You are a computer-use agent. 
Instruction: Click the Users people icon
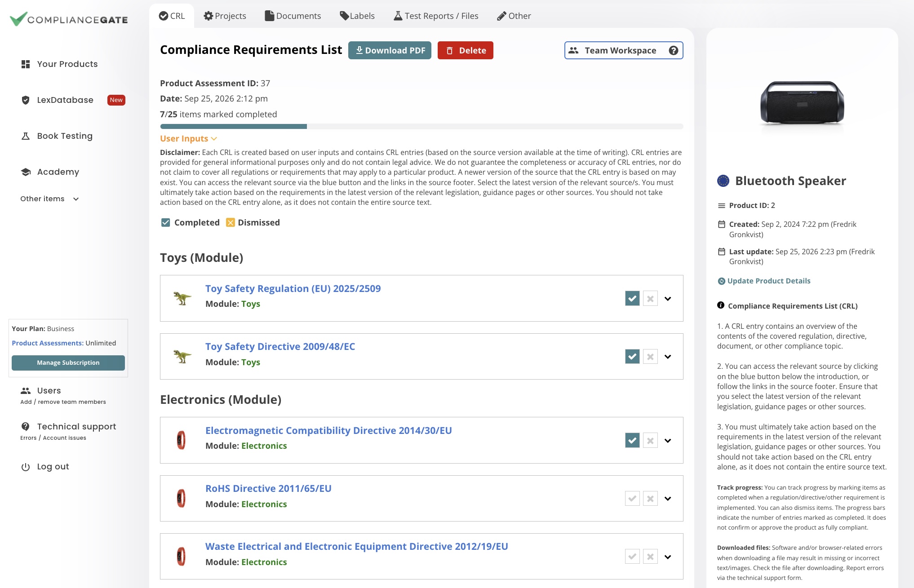(x=26, y=391)
